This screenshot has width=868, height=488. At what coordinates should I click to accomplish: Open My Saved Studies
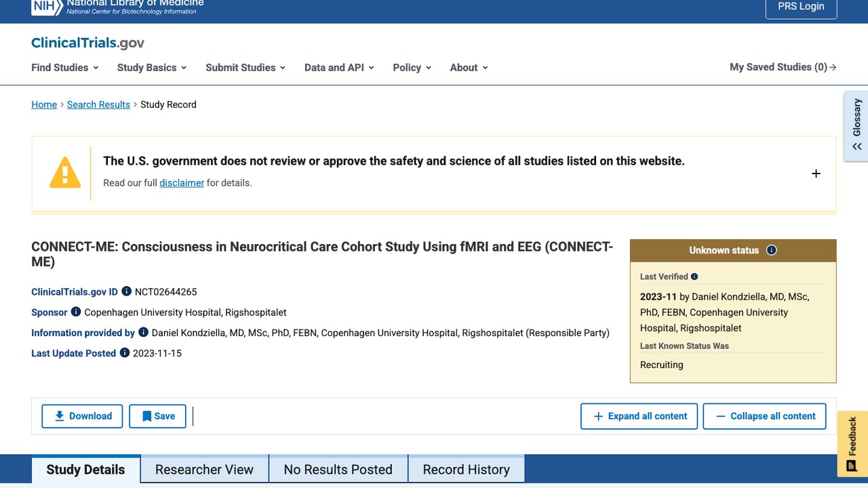point(783,66)
